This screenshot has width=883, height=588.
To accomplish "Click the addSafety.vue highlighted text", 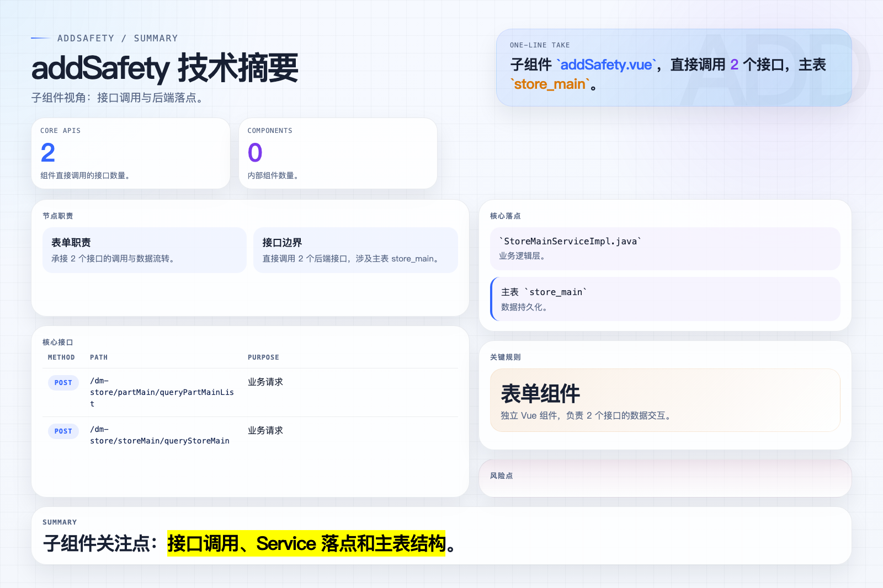I will pos(606,65).
